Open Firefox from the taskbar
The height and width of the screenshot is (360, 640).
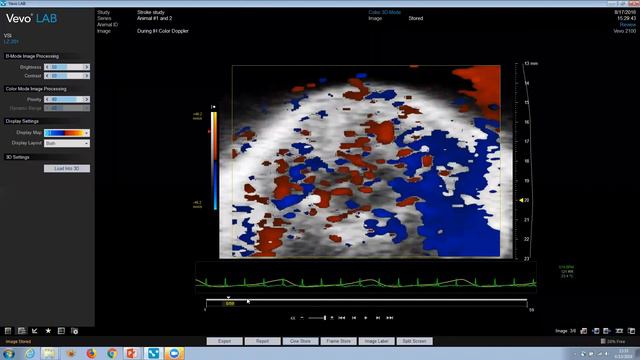tap(91, 353)
